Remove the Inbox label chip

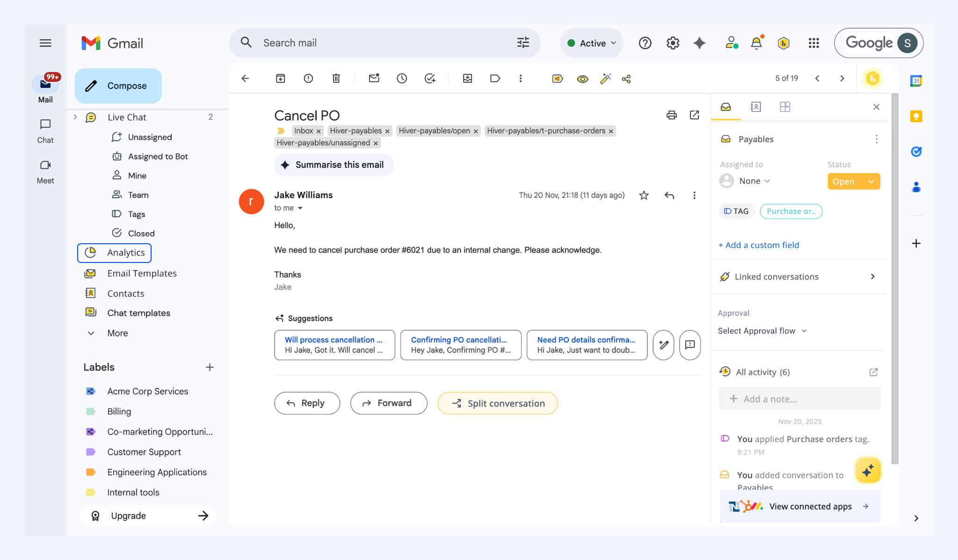pos(319,131)
